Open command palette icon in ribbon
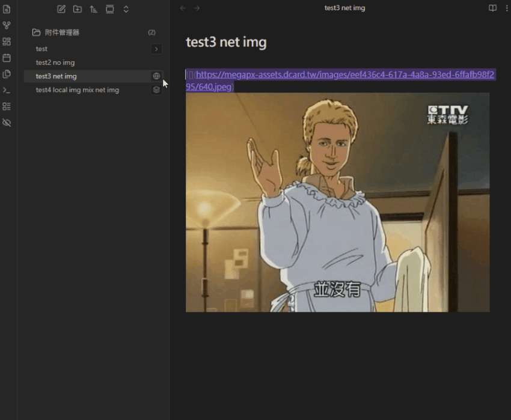This screenshot has width=511, height=420. pyautogui.click(x=7, y=90)
